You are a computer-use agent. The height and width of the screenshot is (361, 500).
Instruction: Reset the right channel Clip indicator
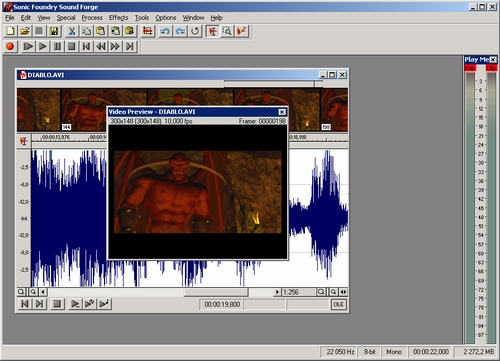tap(491, 68)
